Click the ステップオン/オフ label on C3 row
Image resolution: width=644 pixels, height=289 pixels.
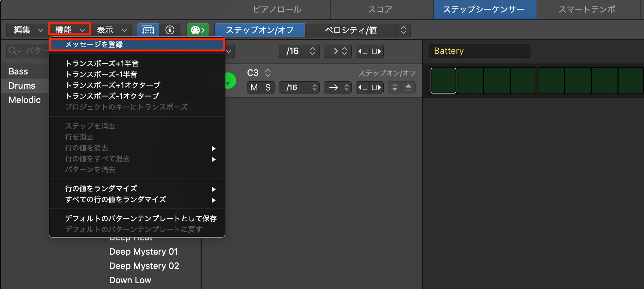[387, 73]
